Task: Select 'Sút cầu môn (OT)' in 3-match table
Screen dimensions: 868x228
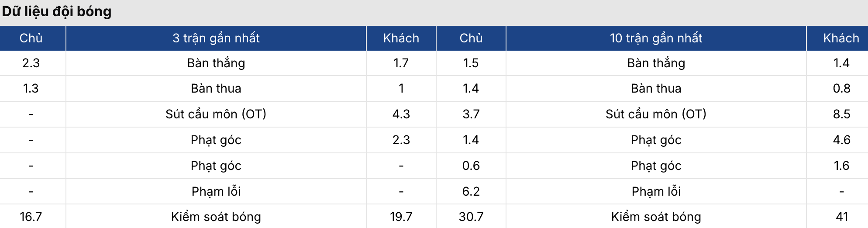Action: coord(216,114)
